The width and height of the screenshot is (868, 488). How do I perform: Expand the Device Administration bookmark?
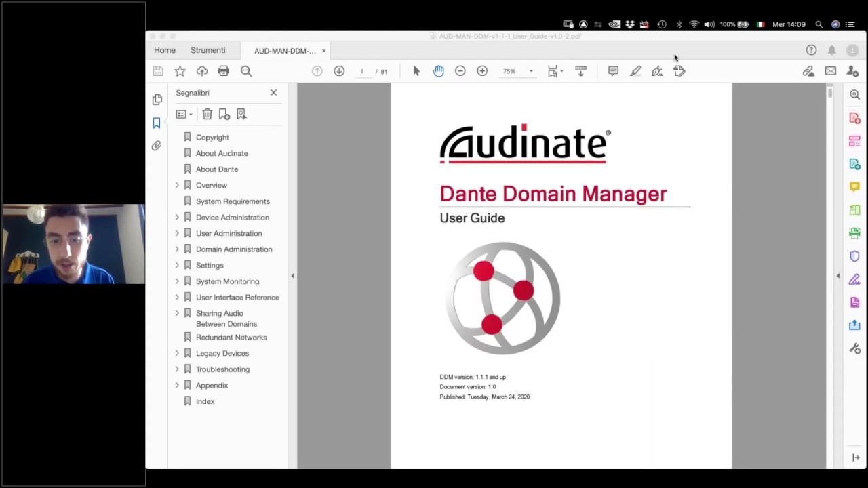click(x=177, y=218)
